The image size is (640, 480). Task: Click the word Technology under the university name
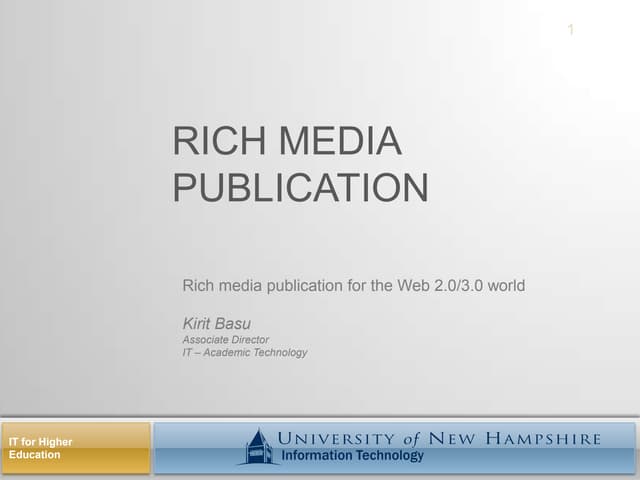(387, 456)
